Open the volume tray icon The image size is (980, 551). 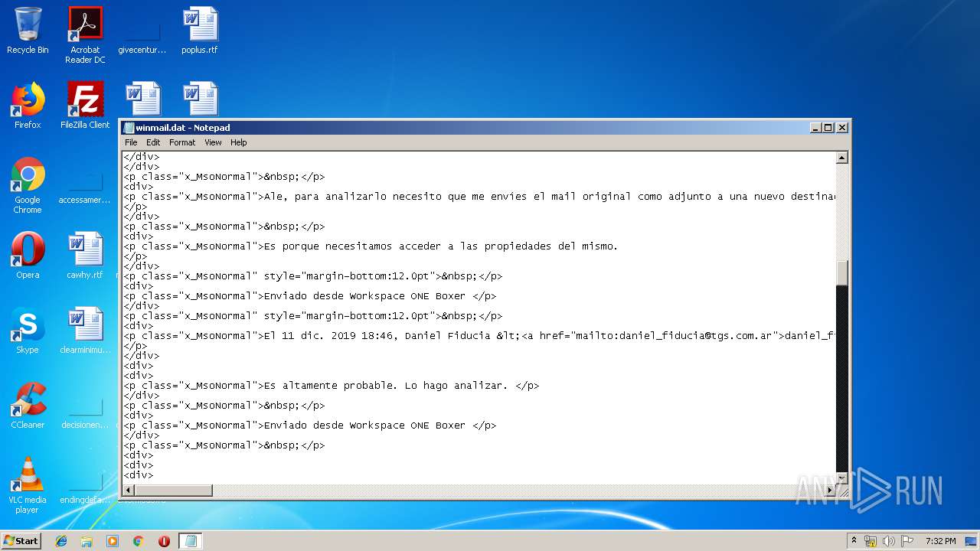889,541
